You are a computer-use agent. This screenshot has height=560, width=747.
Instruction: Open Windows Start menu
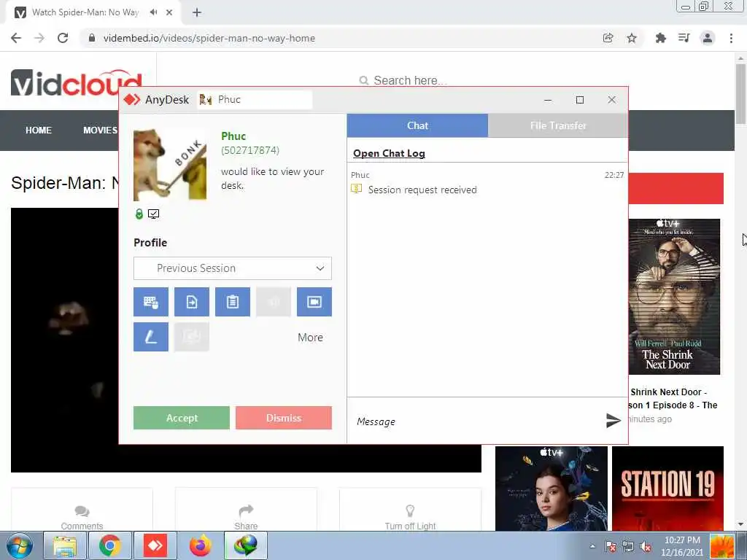pyautogui.click(x=20, y=545)
